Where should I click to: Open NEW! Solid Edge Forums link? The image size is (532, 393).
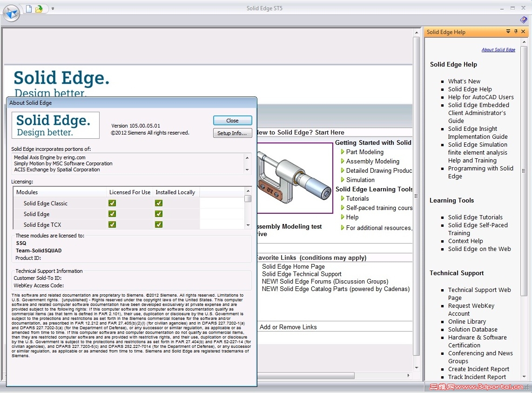point(325,282)
